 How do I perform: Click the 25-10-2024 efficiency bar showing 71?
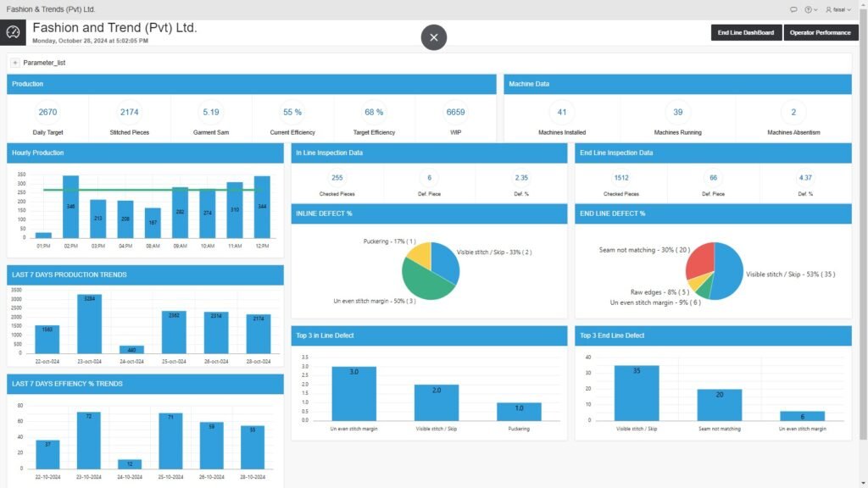[x=170, y=441]
